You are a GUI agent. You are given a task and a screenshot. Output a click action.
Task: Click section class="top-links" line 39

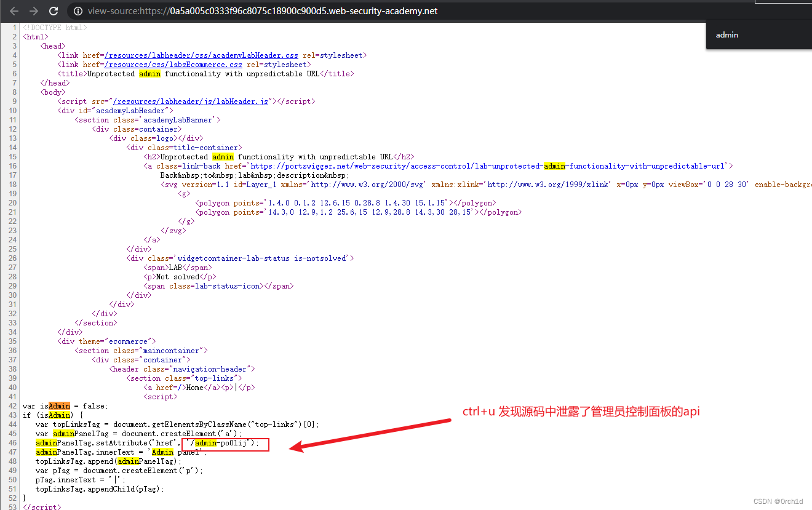[x=185, y=378]
